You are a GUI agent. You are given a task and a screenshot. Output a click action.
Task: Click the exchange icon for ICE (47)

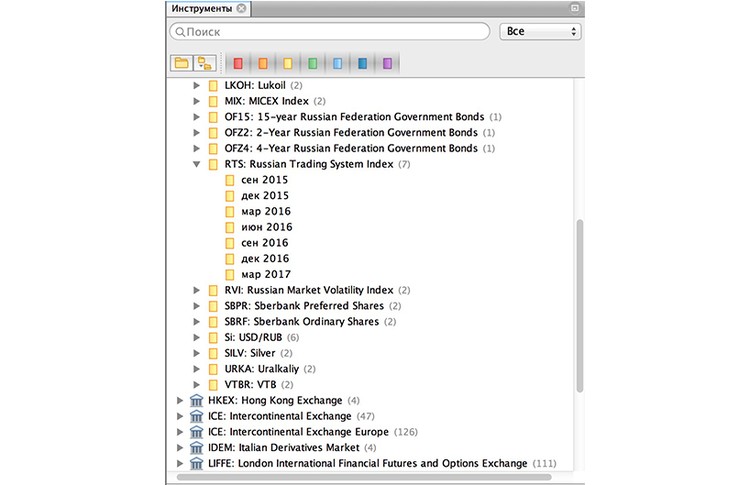[197, 416]
